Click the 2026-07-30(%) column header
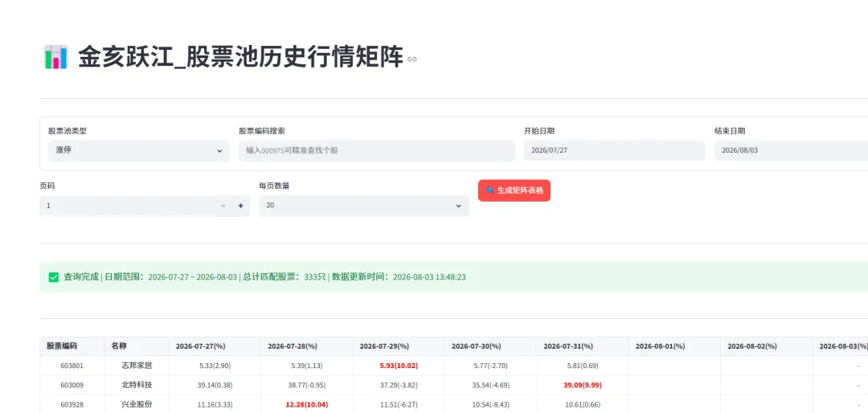This screenshot has width=868, height=413. pos(490,346)
